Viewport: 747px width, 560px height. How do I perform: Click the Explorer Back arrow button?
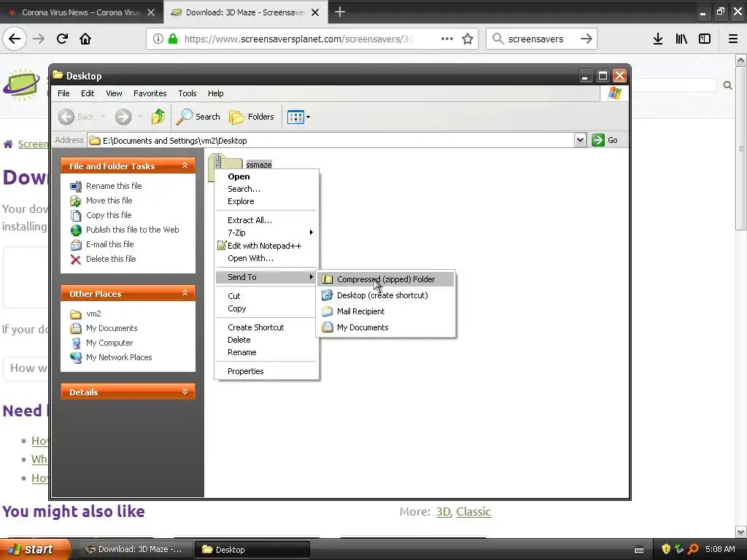tap(66, 117)
